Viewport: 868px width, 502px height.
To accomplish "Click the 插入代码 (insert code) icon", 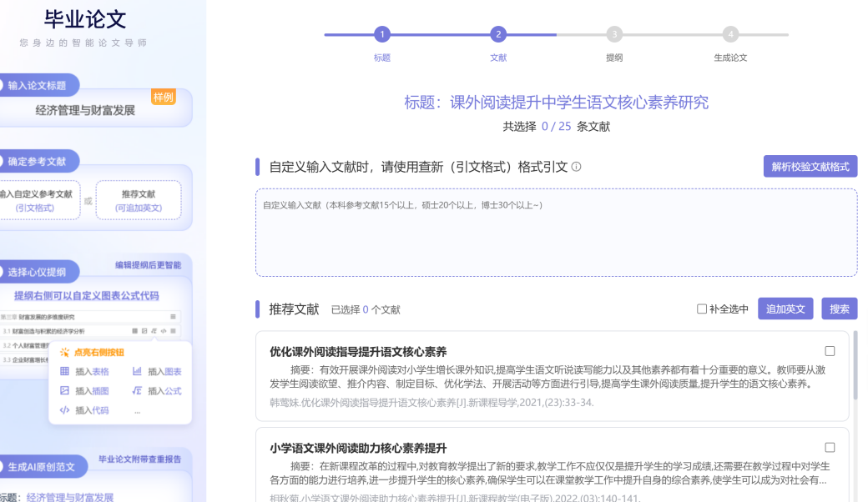I will (64, 410).
